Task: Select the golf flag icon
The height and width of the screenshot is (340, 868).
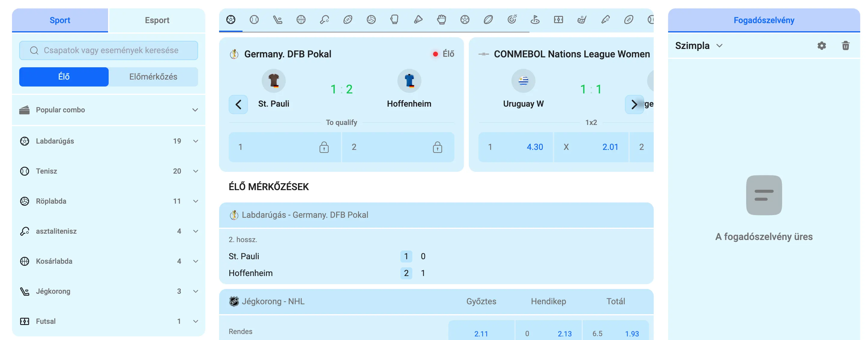Action: [535, 20]
